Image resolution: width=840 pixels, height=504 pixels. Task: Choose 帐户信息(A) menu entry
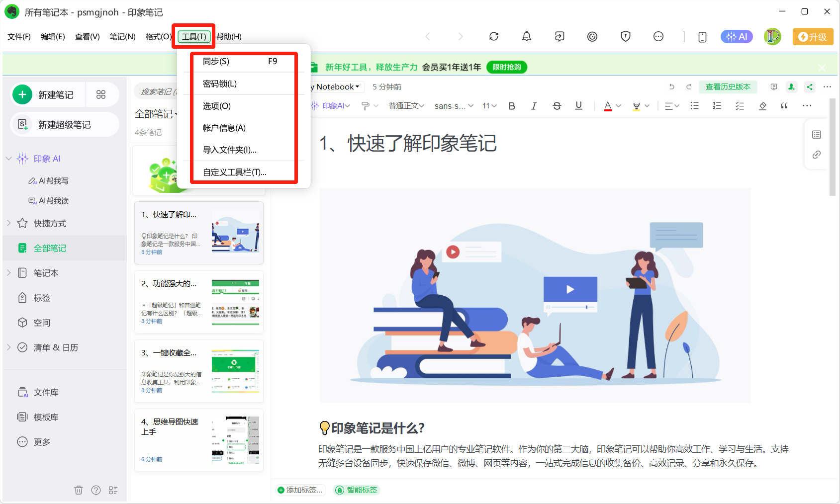[x=244, y=128]
